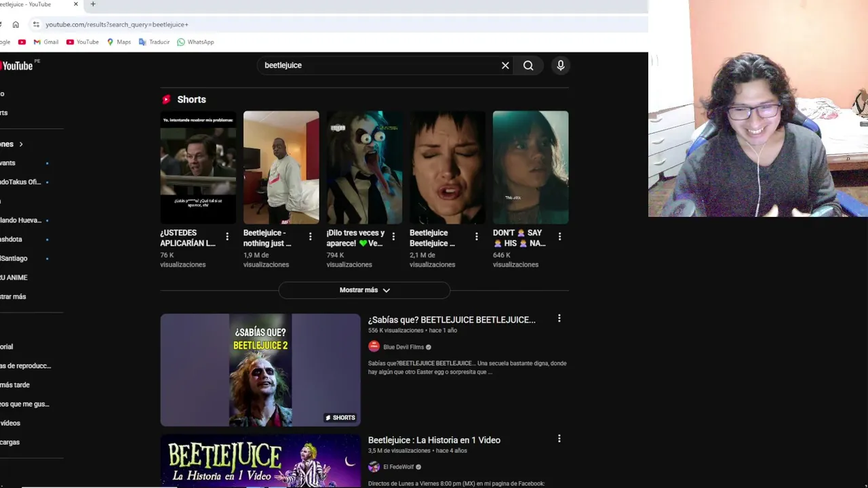868x488 pixels.
Task: Open 'eos que me gus...' liked videos in sidebar
Action: (x=24, y=404)
